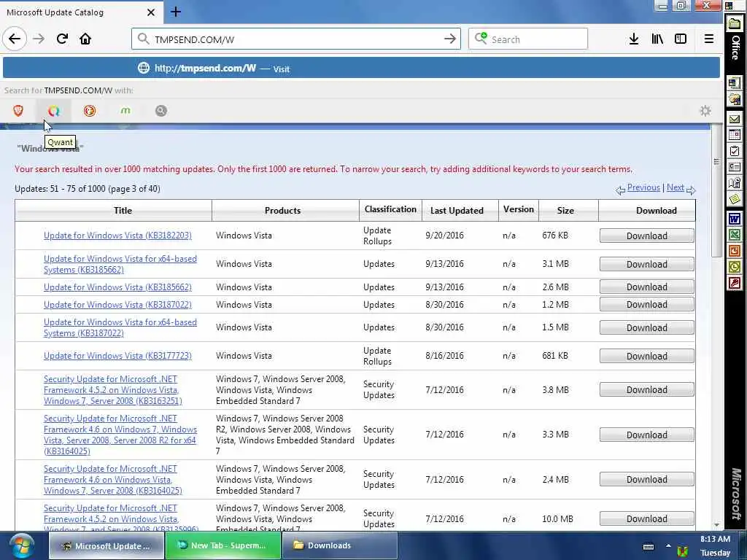The width and height of the screenshot is (747, 560).
Task: Launch Excel from the Office shortcut bar
Action: [x=734, y=235]
